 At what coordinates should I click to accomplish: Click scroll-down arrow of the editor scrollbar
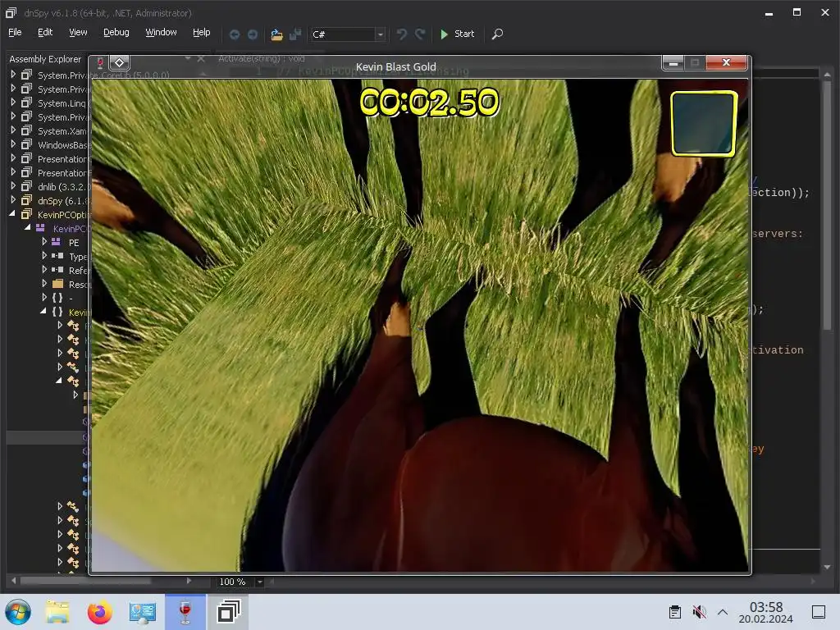click(827, 567)
